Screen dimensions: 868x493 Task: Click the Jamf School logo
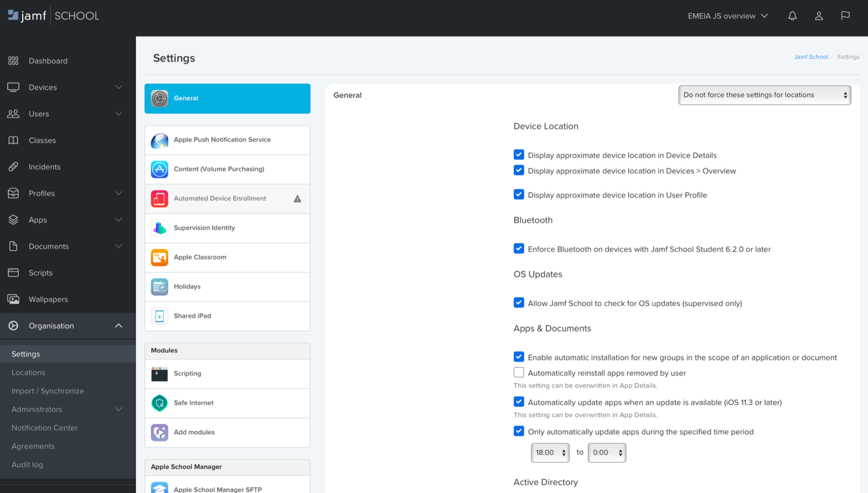pyautogui.click(x=53, y=16)
